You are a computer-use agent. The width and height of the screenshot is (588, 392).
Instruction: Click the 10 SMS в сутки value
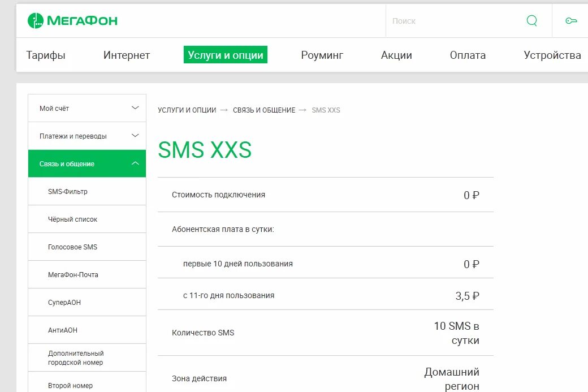click(x=456, y=333)
